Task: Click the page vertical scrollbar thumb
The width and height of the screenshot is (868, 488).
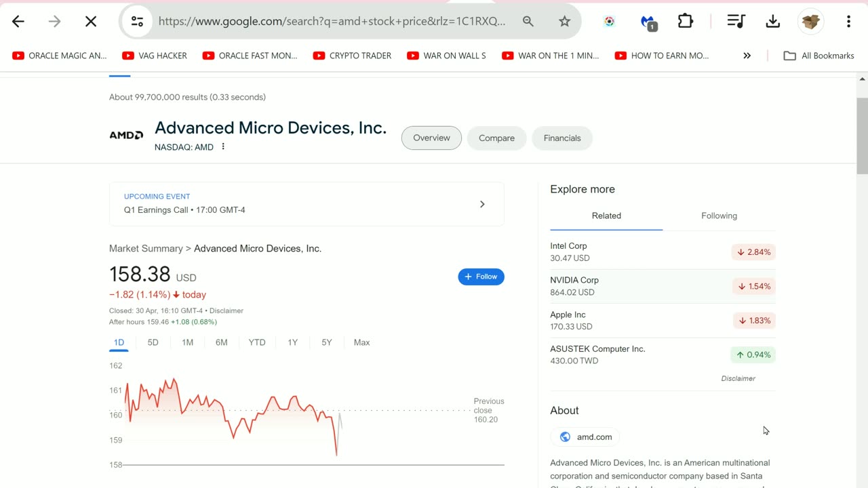Action: [x=862, y=136]
